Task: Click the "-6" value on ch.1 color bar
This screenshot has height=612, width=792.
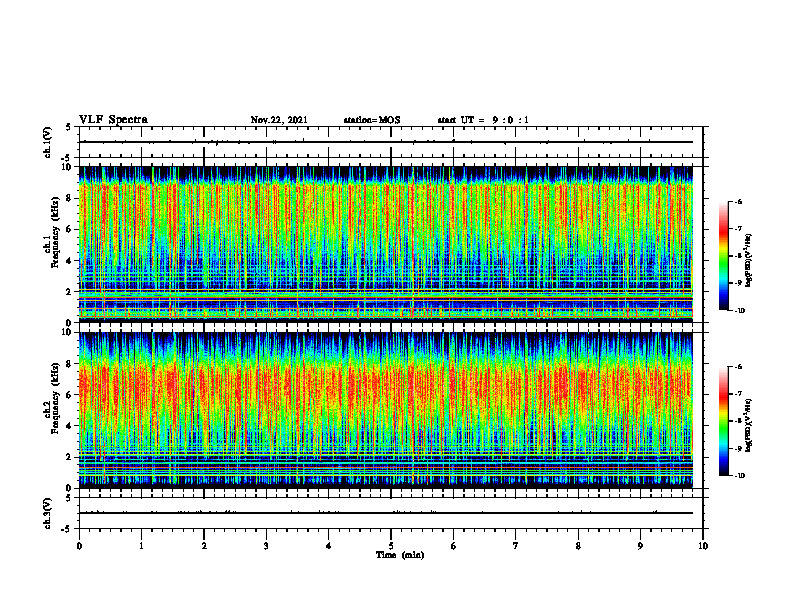Action: click(738, 202)
